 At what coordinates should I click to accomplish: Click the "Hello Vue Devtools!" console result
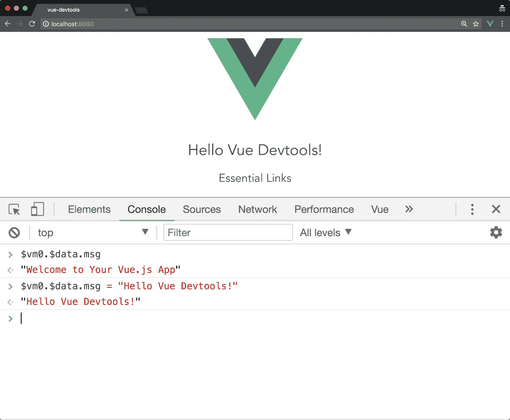tap(80, 302)
